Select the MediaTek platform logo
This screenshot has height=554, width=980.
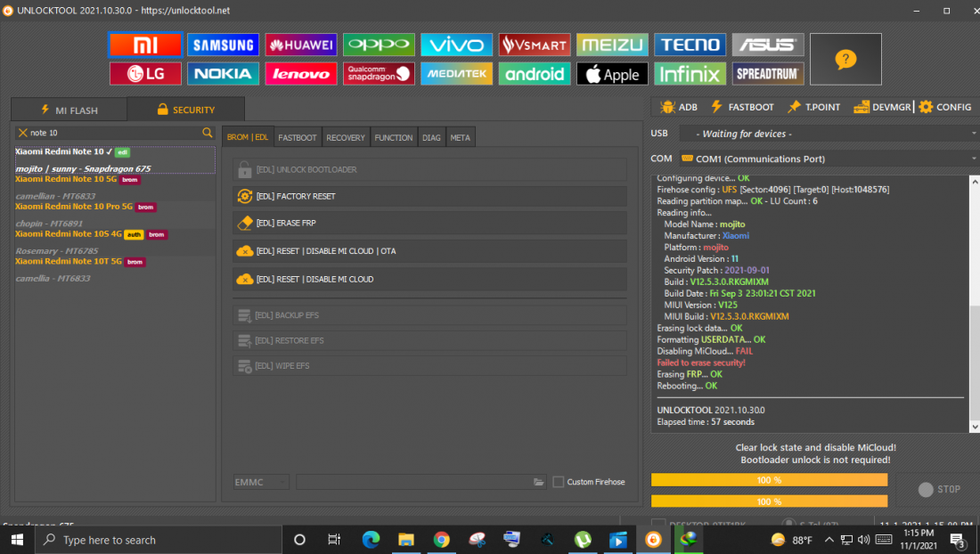pyautogui.click(x=456, y=74)
